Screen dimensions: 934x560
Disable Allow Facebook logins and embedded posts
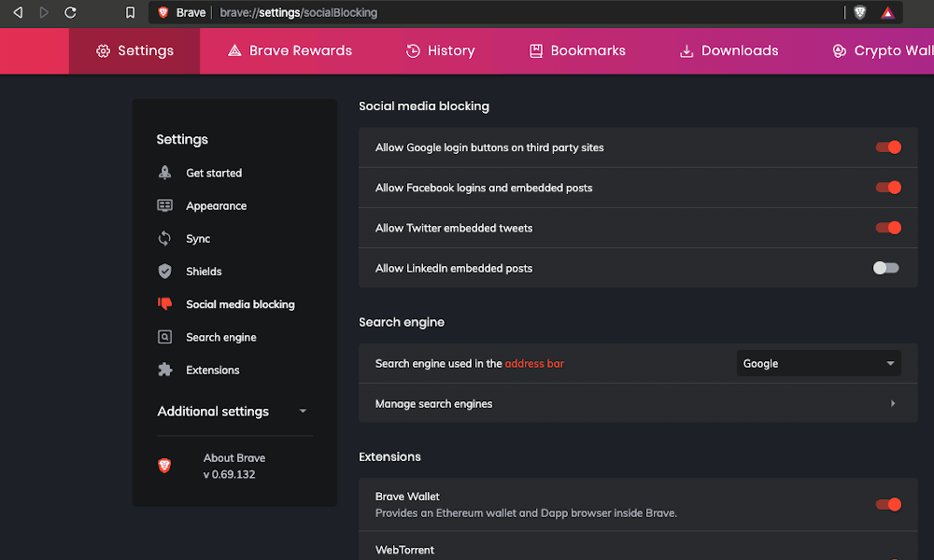tap(887, 188)
